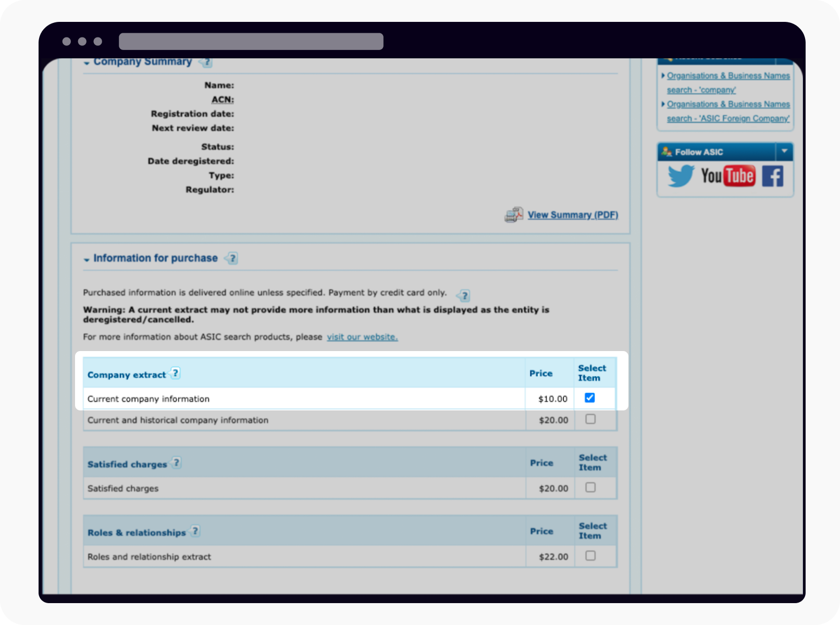Open the Company extract help icon

[x=176, y=373]
